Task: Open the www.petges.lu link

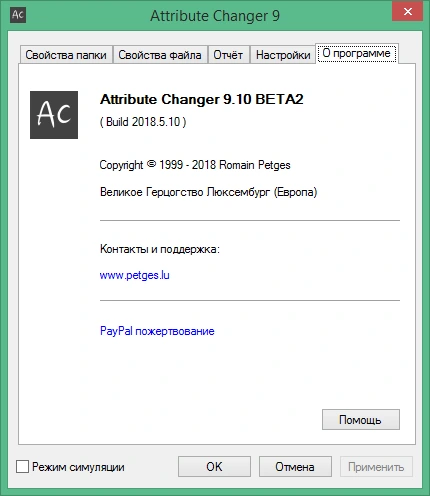Action: pos(135,275)
